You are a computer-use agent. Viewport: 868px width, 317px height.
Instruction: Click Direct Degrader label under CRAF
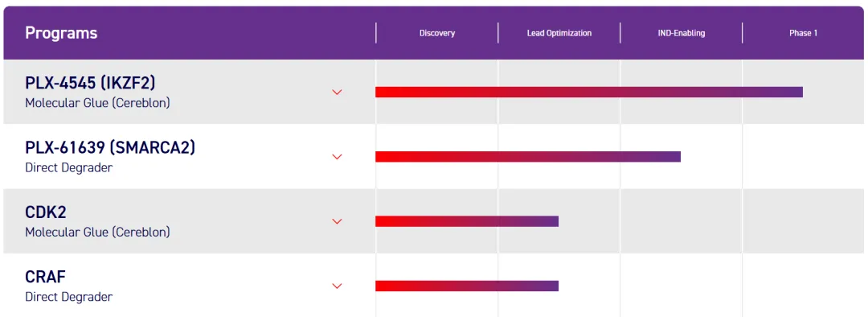tap(68, 297)
